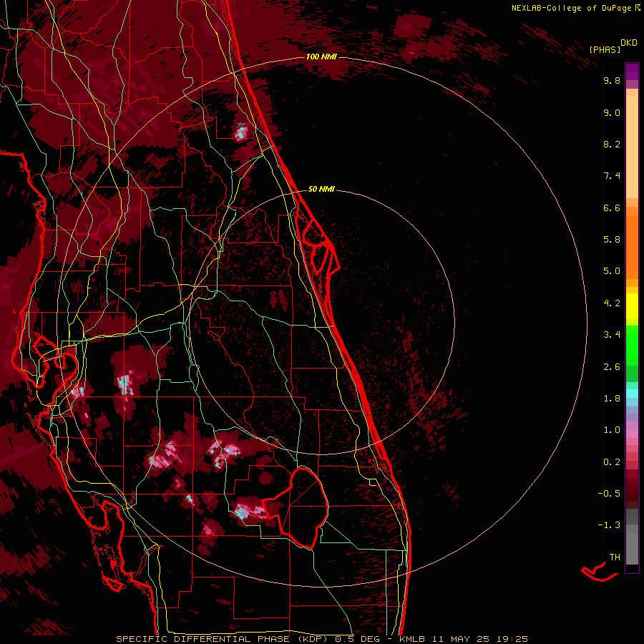644x644 pixels.
Task: Click the green segment of the color bar
Action: pos(632,345)
